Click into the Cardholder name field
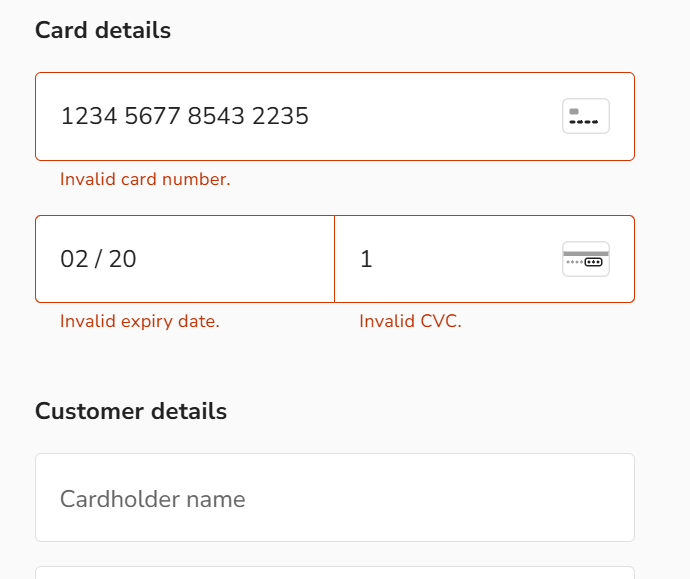This screenshot has width=690, height=579. pos(335,498)
